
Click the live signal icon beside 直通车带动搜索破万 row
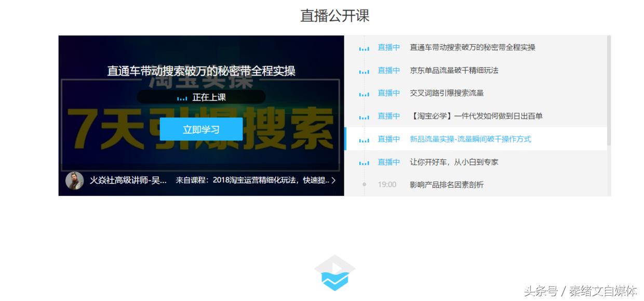coord(364,47)
